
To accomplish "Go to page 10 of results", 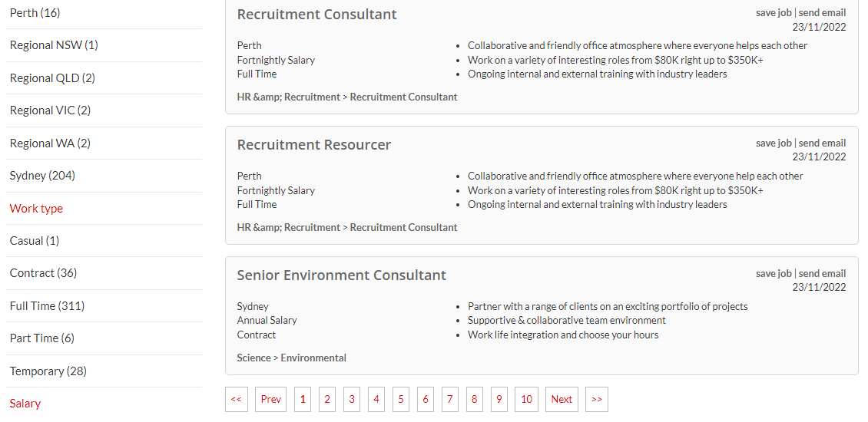I will [x=526, y=399].
